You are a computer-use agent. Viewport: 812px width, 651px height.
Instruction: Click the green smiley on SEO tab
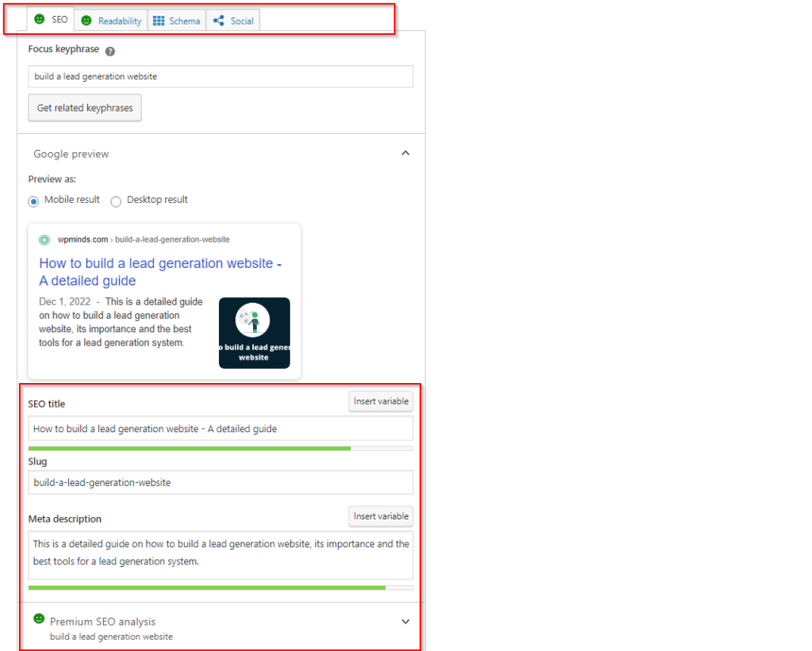click(40, 19)
